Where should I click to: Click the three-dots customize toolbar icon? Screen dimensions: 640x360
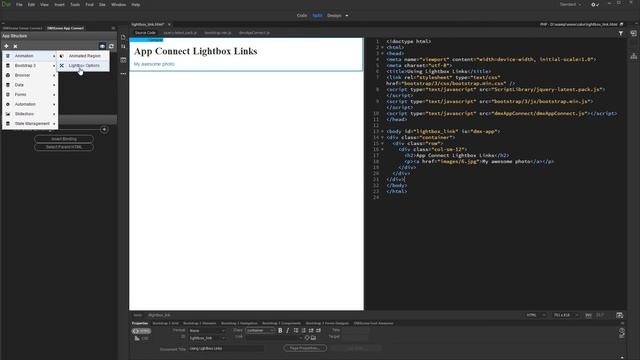coord(123,74)
